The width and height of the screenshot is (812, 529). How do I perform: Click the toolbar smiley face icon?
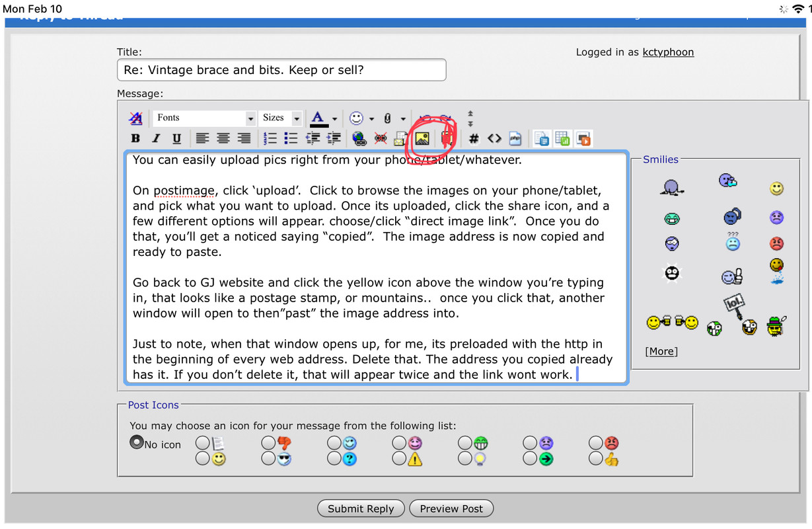(356, 118)
